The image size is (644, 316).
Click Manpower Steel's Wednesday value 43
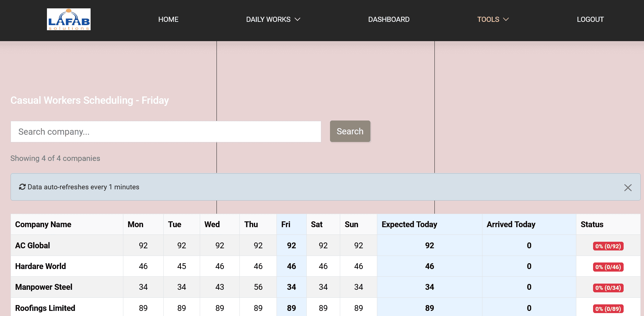[x=220, y=287]
